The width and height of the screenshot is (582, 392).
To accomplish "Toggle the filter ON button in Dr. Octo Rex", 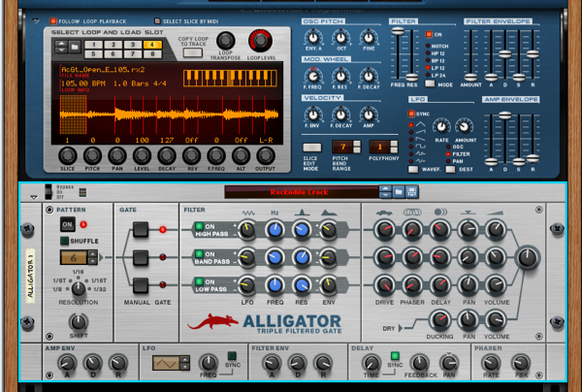I will (x=428, y=34).
